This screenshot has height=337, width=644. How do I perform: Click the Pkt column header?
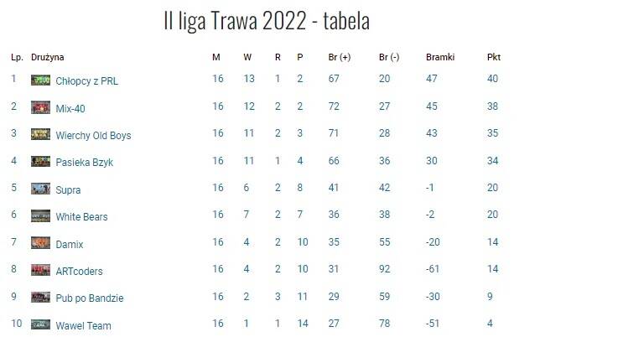point(494,57)
